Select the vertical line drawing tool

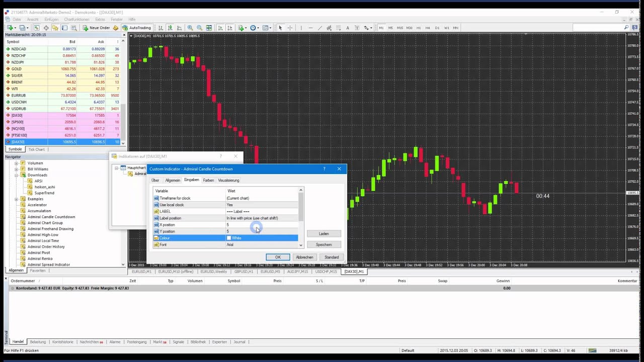(301, 28)
